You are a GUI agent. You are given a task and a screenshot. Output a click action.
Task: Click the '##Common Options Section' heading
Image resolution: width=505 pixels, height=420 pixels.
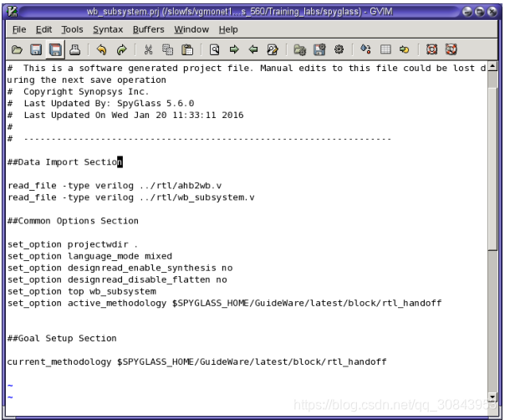[73, 221]
